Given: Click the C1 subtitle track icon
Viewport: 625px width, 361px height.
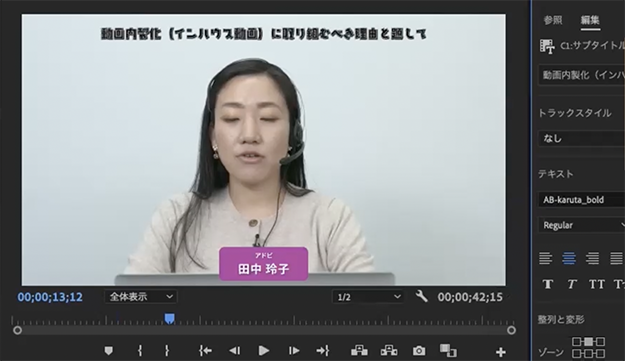Looking at the screenshot, I should [x=547, y=46].
